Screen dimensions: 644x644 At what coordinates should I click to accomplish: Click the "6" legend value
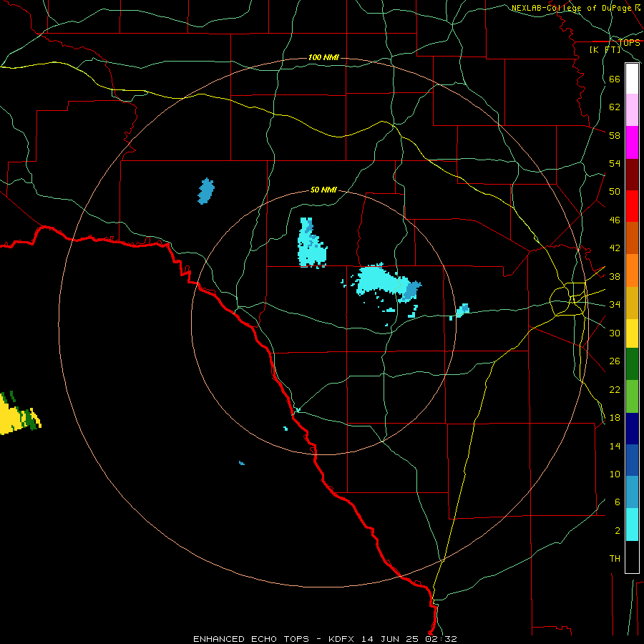(618, 502)
